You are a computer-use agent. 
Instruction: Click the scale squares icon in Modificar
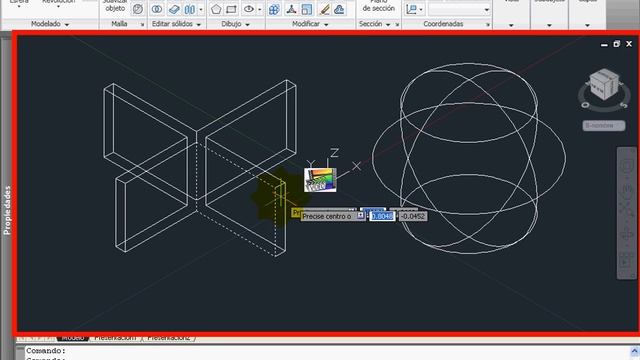(307, 9)
